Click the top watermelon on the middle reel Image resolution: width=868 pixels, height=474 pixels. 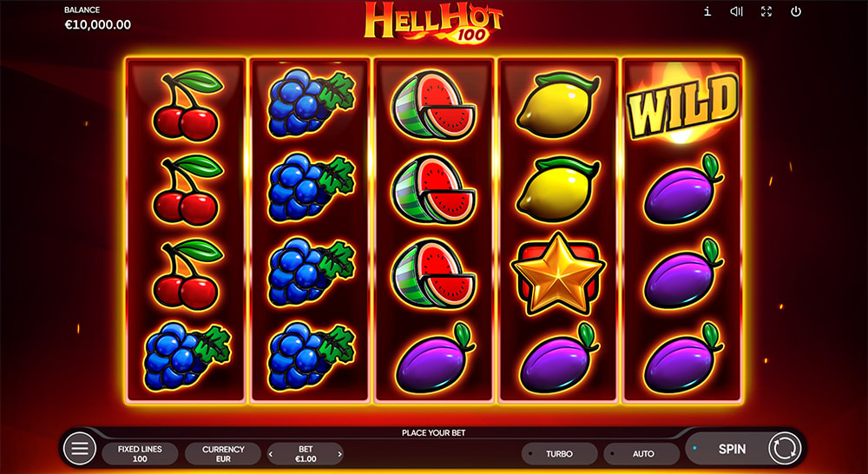pos(433,104)
